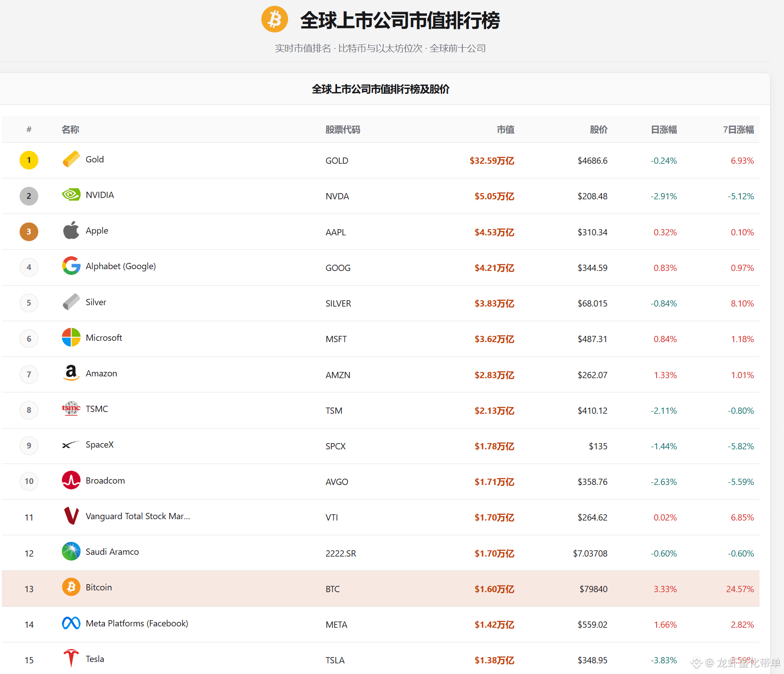This screenshot has width=784, height=674.
Task: Click the -2.91% daily change value
Action: tap(664, 196)
